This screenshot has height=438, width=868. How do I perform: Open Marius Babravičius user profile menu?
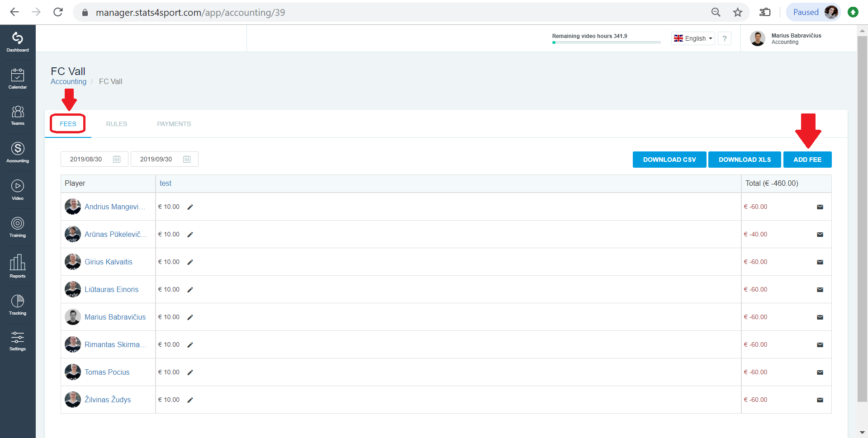pos(786,38)
